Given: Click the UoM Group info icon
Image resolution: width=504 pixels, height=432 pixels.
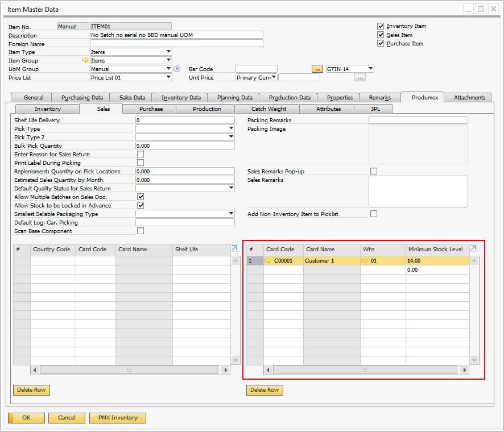Looking at the screenshot, I should (x=177, y=69).
